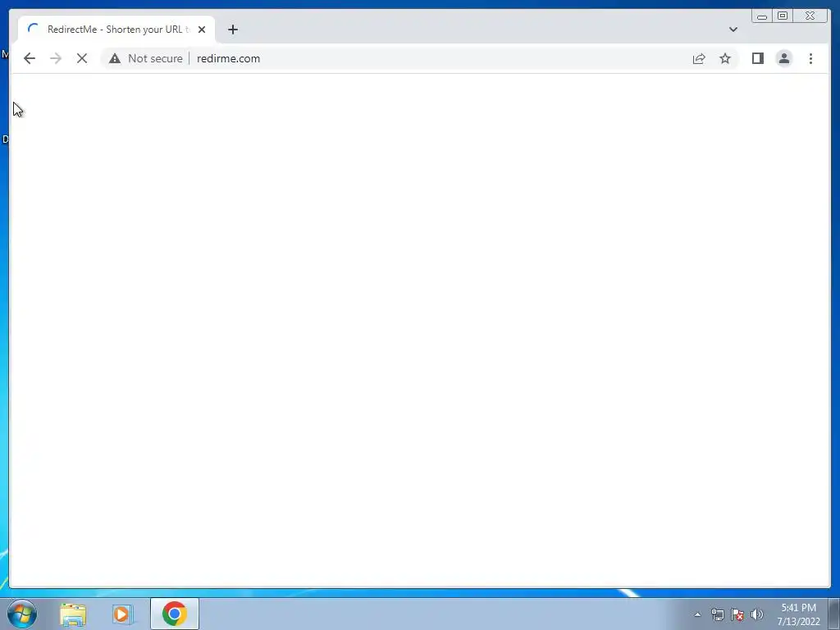The width and height of the screenshot is (840, 630).
Task: Stop loading the page
Action: (x=82, y=58)
